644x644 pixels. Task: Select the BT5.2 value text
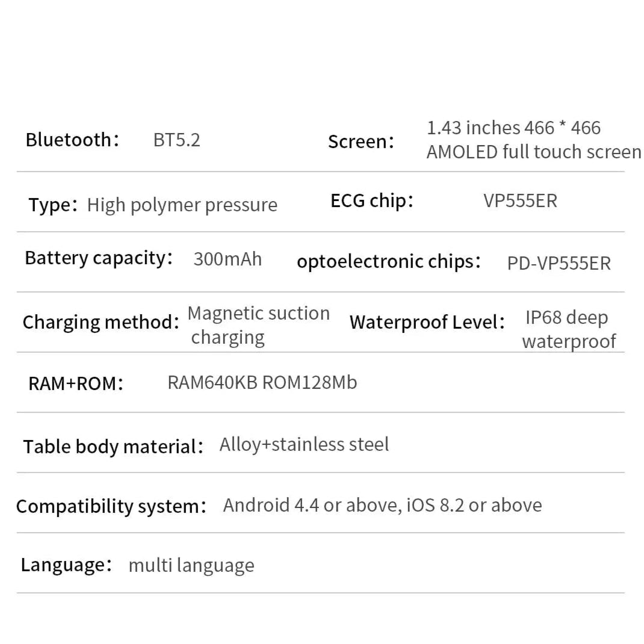pos(176,140)
